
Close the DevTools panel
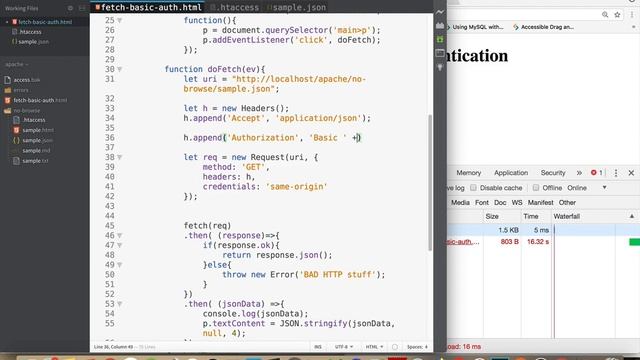631,173
